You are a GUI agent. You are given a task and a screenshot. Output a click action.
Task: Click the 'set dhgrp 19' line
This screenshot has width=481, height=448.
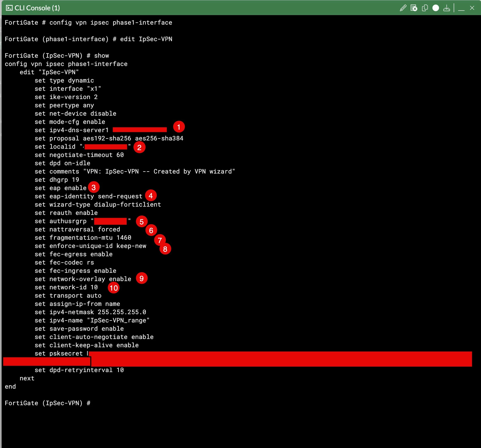pos(57,180)
